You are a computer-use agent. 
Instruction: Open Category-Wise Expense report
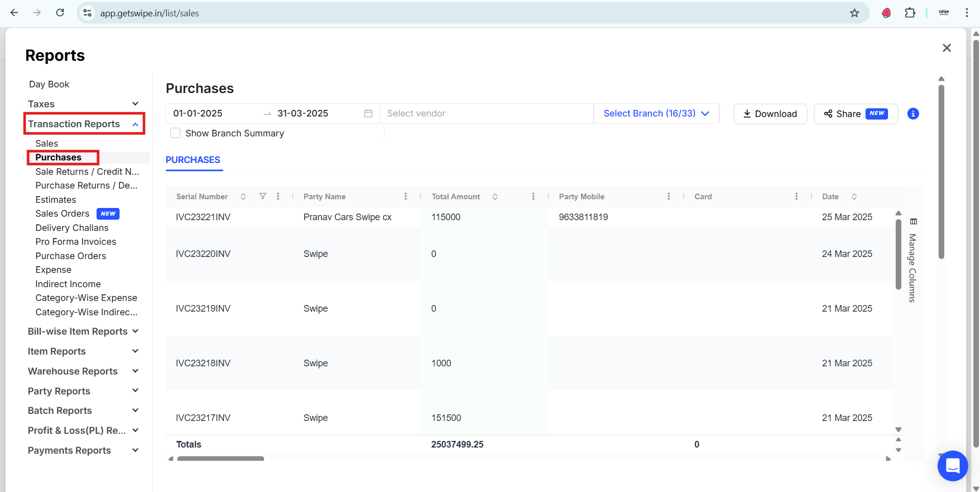click(86, 298)
